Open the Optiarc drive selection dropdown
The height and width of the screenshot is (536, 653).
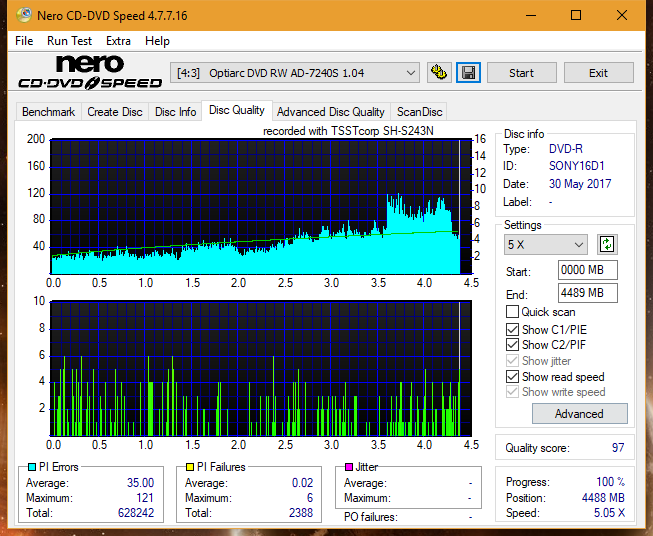[295, 73]
